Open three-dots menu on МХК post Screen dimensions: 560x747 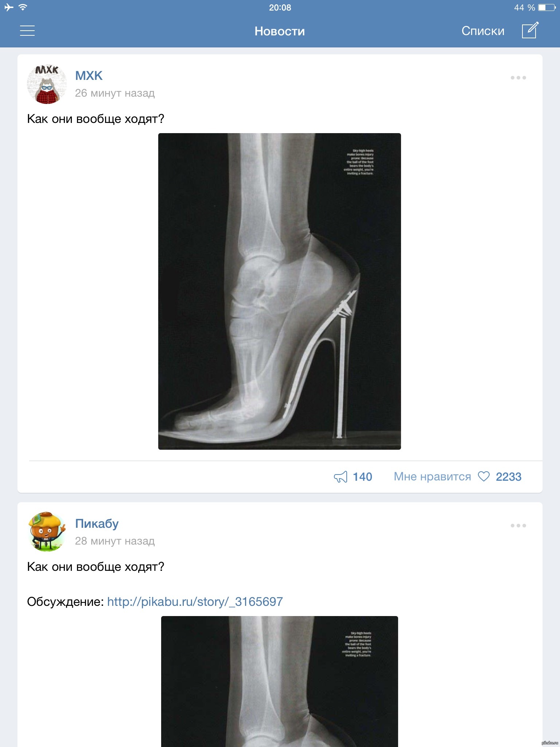click(518, 78)
